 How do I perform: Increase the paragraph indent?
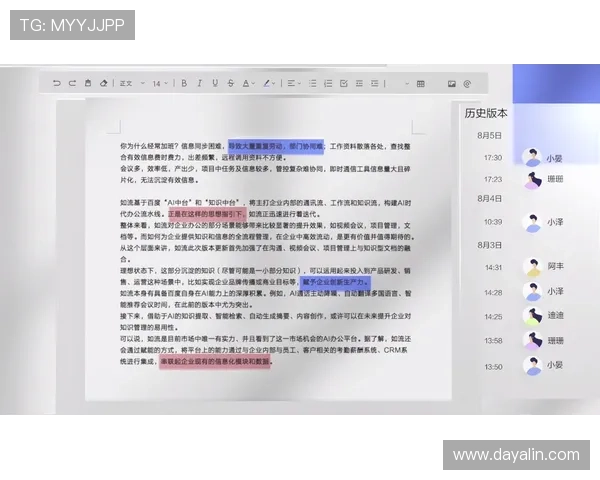pyautogui.click(x=374, y=83)
